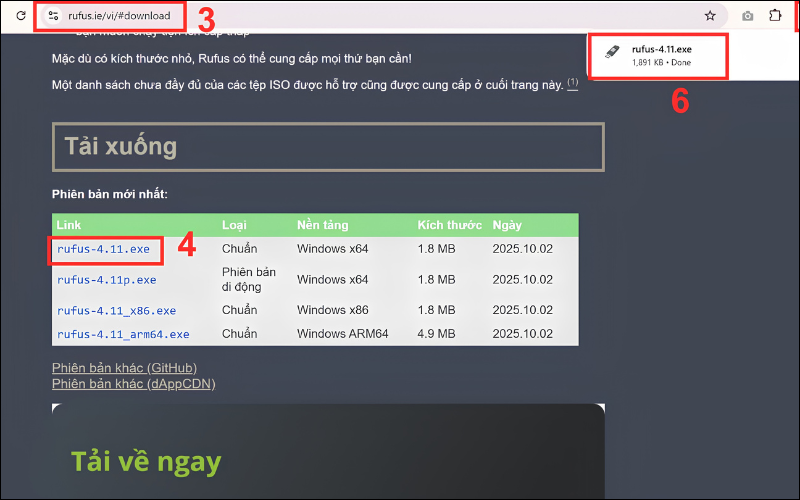The width and height of the screenshot is (800, 500).
Task: Download rufus-4.11p.exe portable version link
Action: tap(107, 280)
